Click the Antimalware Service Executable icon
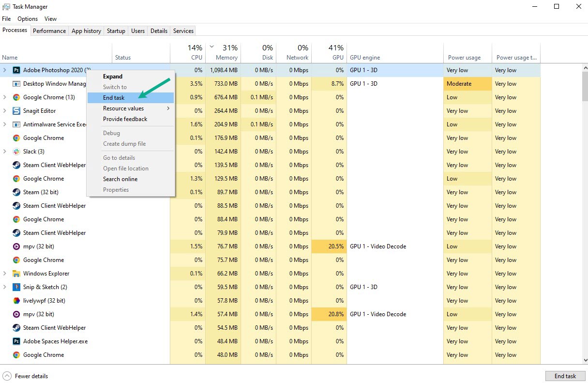 [16, 124]
